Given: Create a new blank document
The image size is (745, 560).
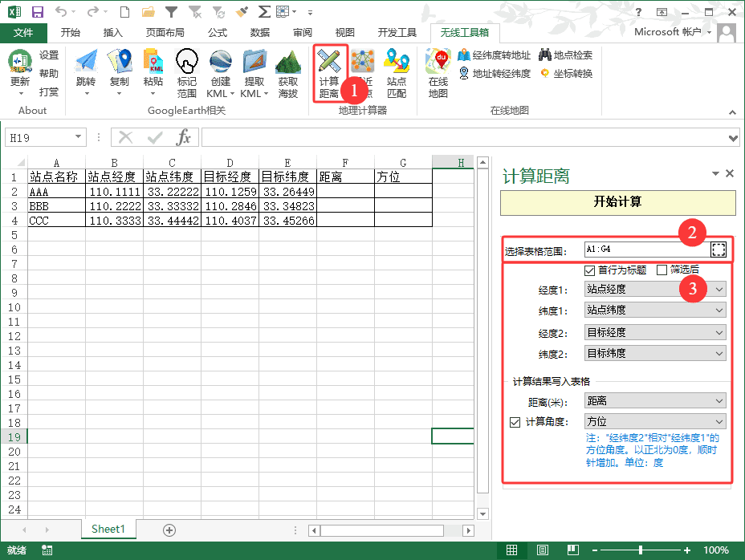Looking at the screenshot, I should pyautogui.click(x=124, y=12).
